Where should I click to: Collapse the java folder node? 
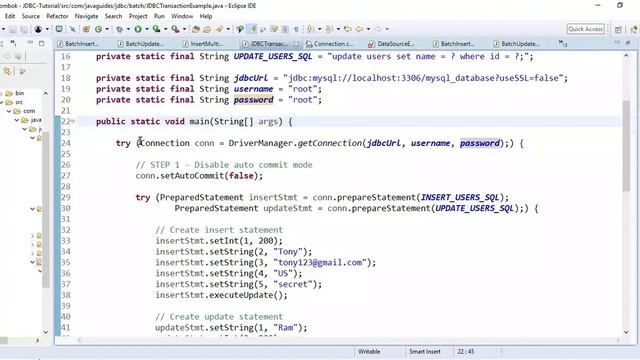(17, 120)
